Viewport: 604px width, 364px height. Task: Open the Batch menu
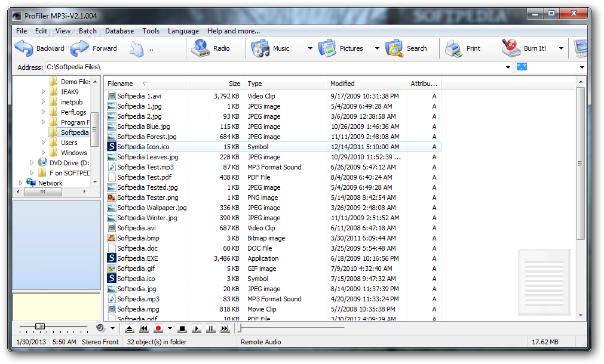(88, 31)
